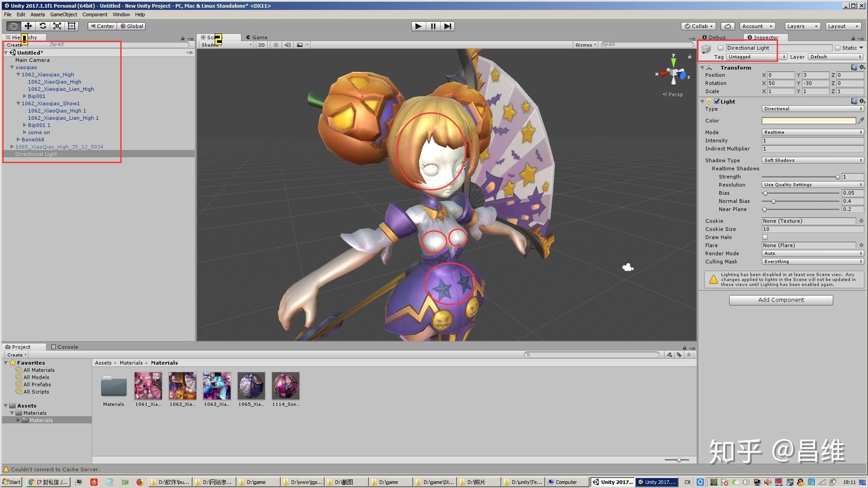Open Cookie texture object picker
Viewport: 868px width, 488px height.
point(861,221)
